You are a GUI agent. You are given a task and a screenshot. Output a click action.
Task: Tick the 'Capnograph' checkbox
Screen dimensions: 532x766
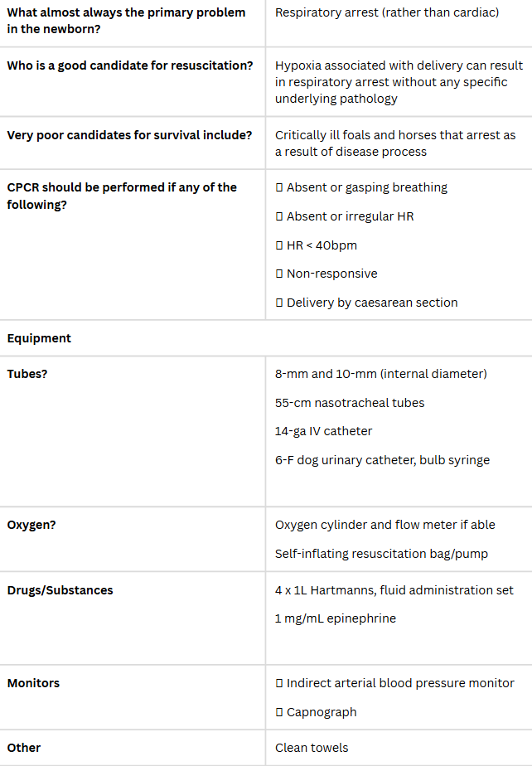[279, 712]
